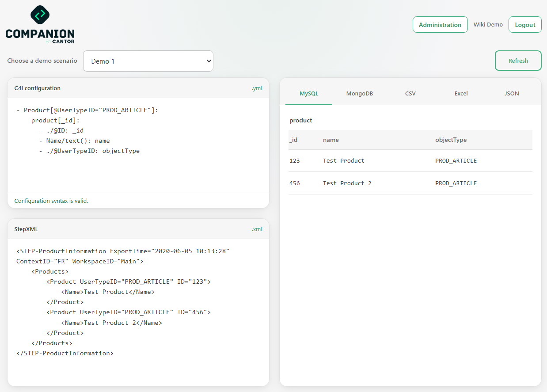Click the C4I configuration panel title

(x=38, y=88)
